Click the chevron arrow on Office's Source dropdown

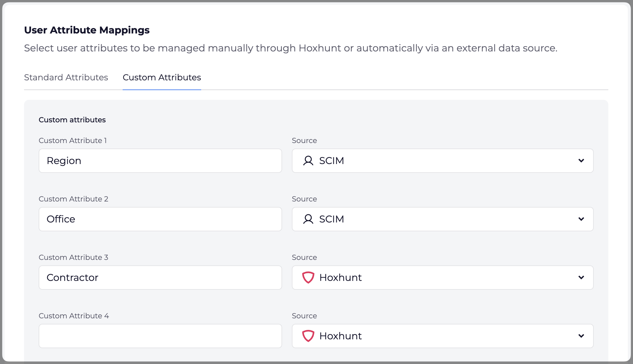click(x=581, y=219)
